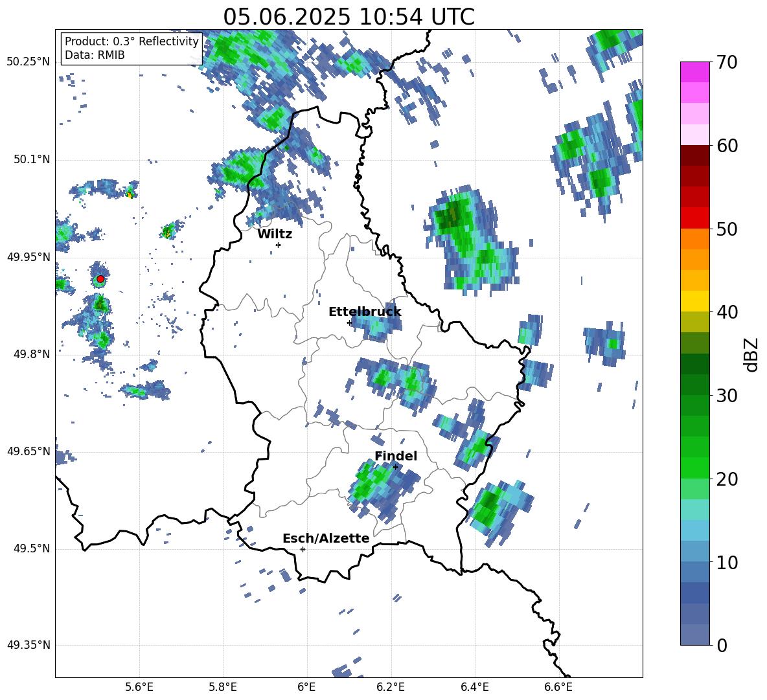Click the 6.2°E longitude label
Image resolution: width=767 pixels, height=700 pixels.
click(x=391, y=687)
